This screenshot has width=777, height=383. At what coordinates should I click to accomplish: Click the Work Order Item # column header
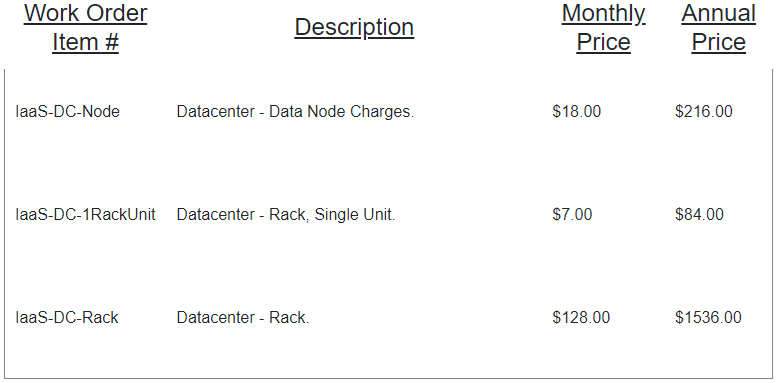(86, 28)
